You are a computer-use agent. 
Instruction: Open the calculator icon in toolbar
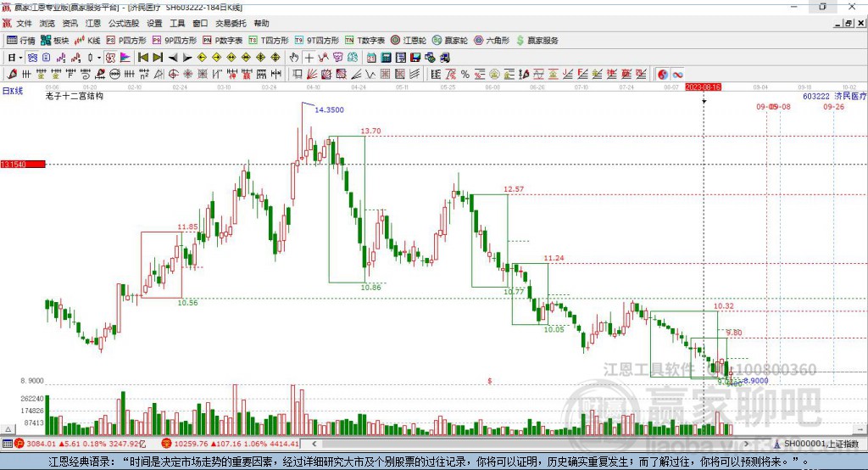(386, 58)
